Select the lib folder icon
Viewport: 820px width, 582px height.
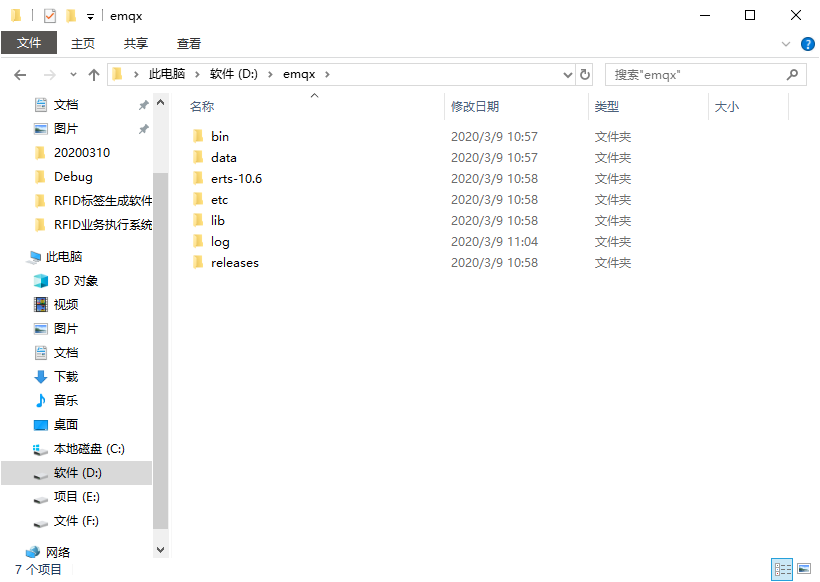tap(198, 220)
